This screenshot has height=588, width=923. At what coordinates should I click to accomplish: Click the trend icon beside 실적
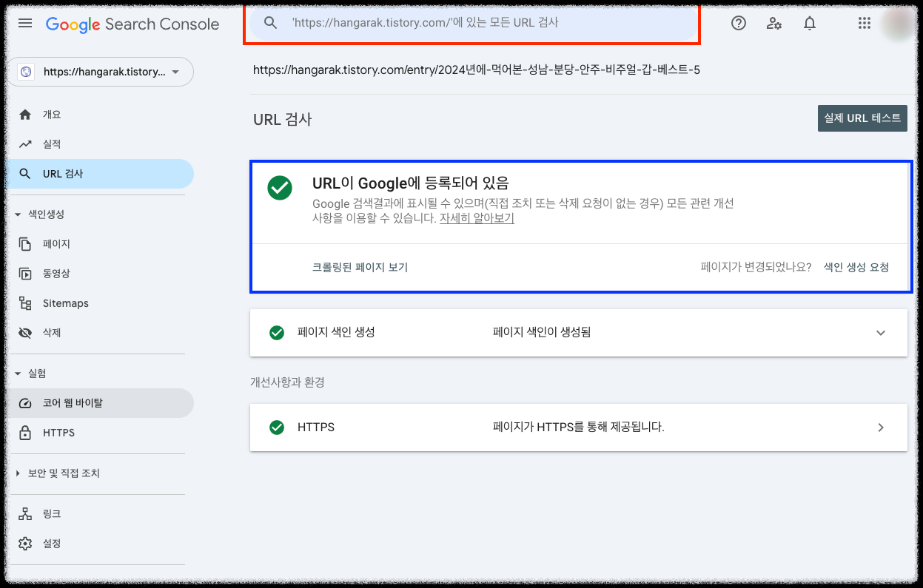[x=25, y=144]
